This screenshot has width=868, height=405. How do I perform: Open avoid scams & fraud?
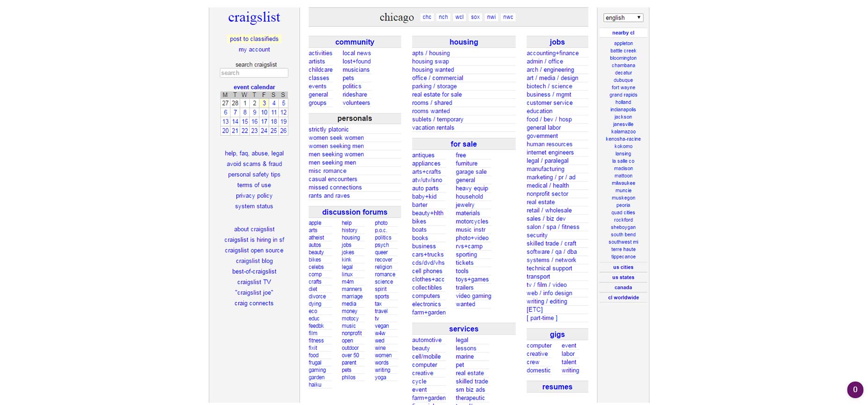click(254, 164)
